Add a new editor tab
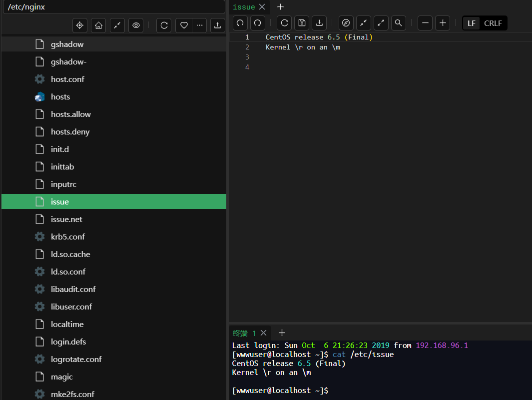Image resolution: width=532 pixels, height=400 pixels. [x=281, y=7]
